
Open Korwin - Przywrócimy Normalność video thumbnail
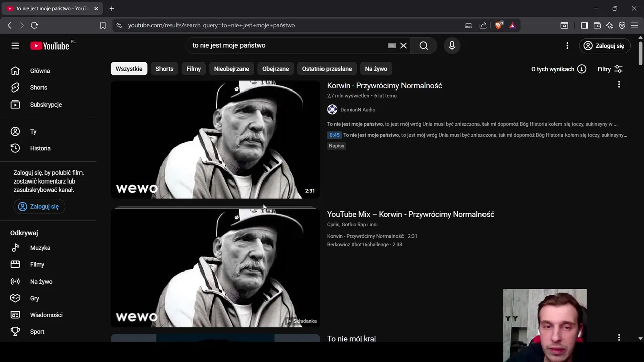click(215, 140)
